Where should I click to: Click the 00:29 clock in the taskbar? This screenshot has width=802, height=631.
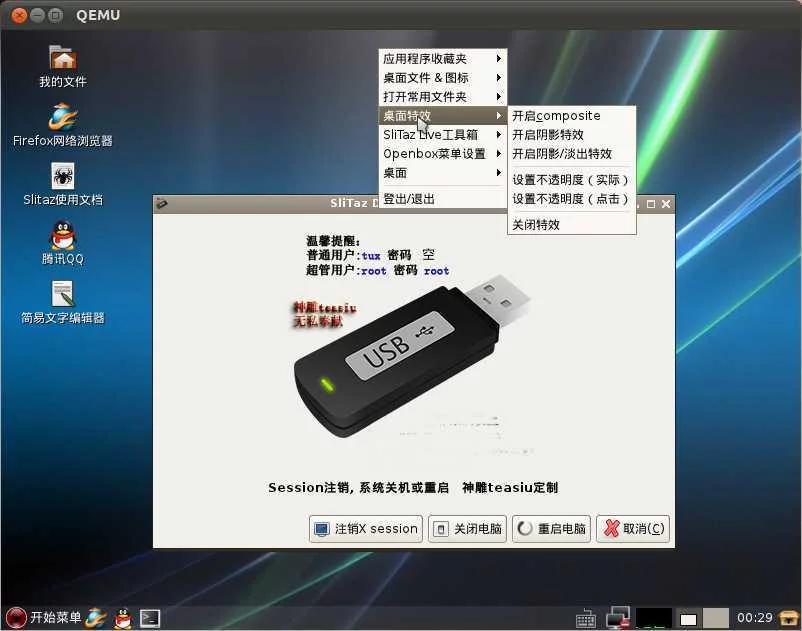coord(754,618)
